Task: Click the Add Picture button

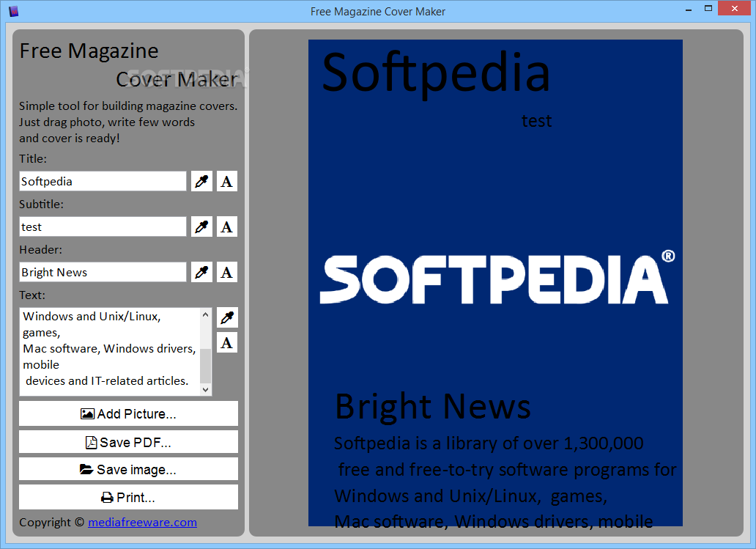Action: point(128,414)
